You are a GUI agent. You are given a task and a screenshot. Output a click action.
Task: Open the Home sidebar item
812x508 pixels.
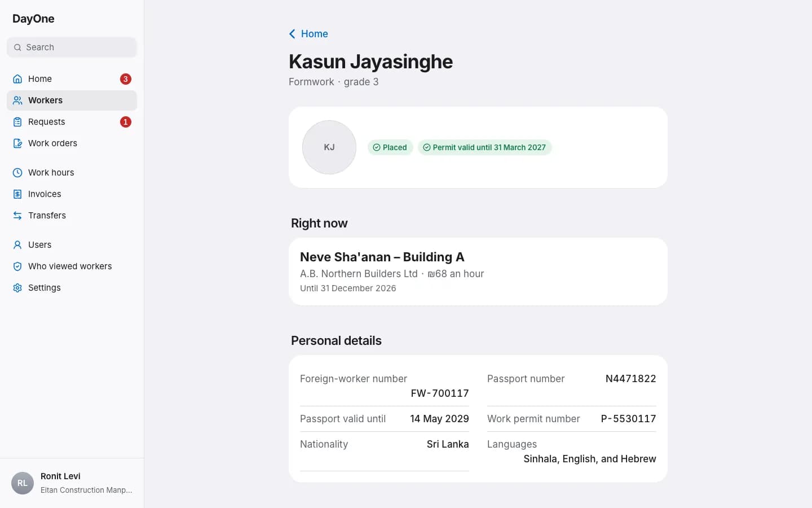(72, 79)
